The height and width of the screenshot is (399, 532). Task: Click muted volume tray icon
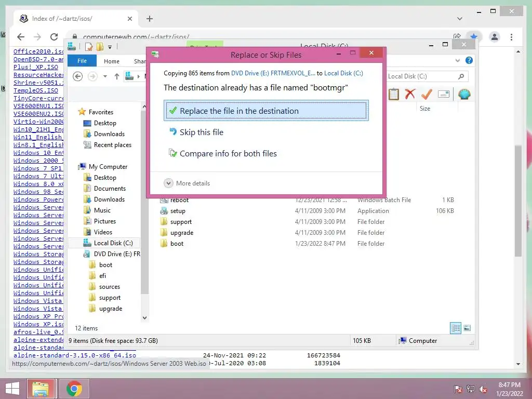point(483,389)
